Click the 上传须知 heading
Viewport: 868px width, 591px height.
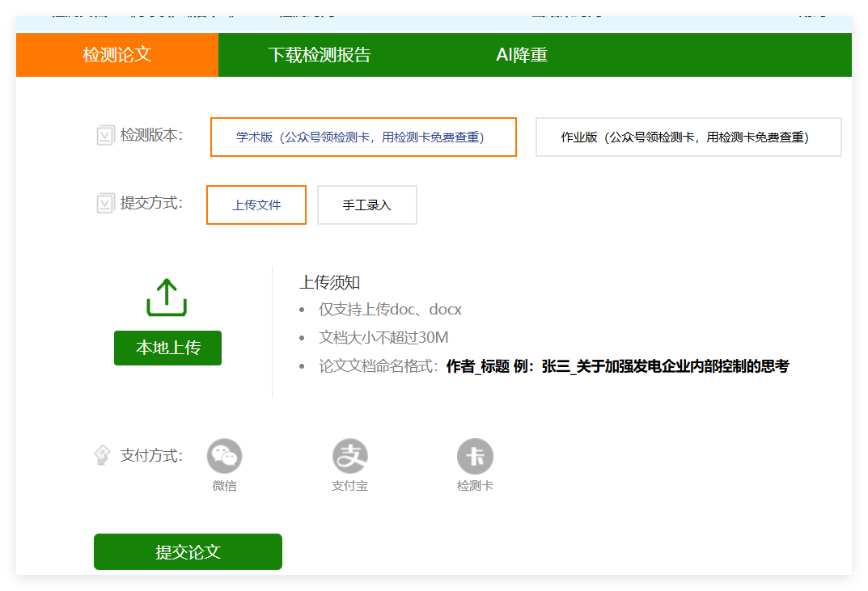[329, 282]
